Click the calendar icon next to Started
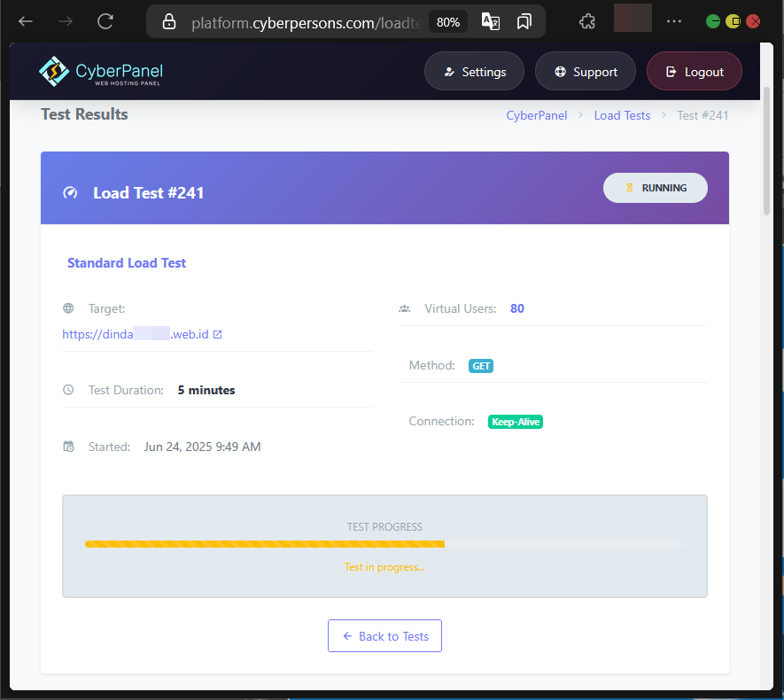Image resolution: width=784 pixels, height=700 pixels. point(68,447)
